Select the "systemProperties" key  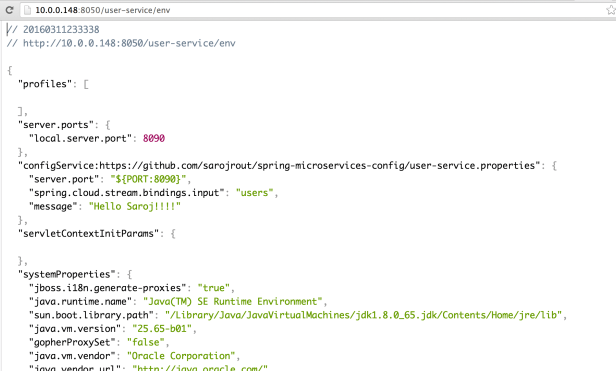point(67,274)
